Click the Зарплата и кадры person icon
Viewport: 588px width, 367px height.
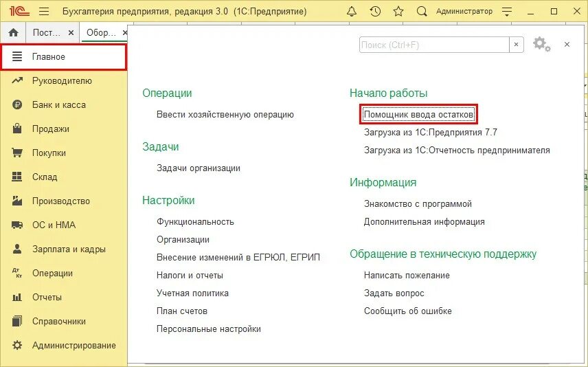click(17, 249)
